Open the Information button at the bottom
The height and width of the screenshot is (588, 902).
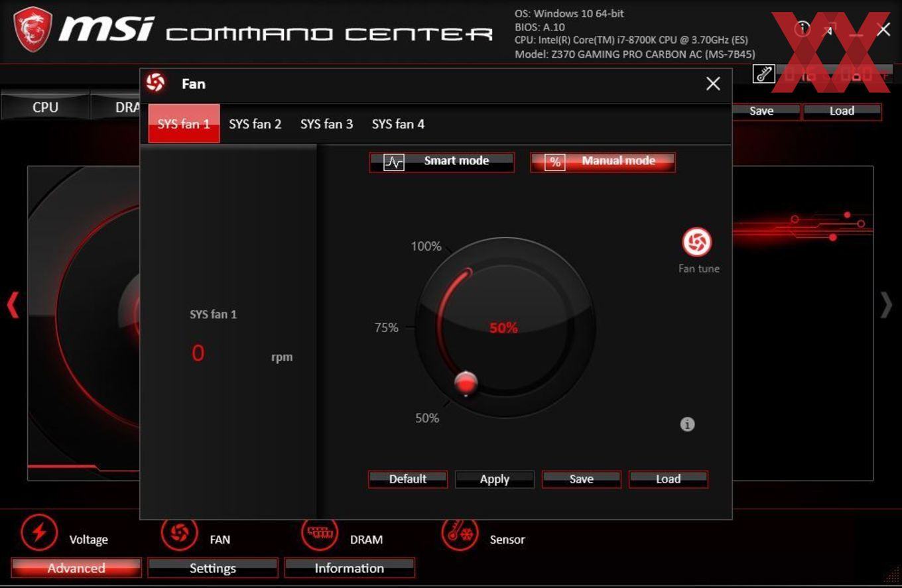350,568
